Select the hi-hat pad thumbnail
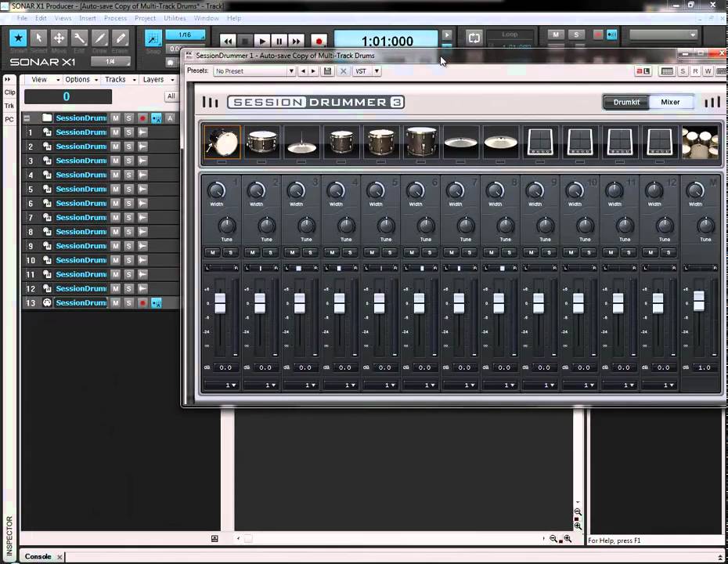The height and width of the screenshot is (564, 728). 301,142
